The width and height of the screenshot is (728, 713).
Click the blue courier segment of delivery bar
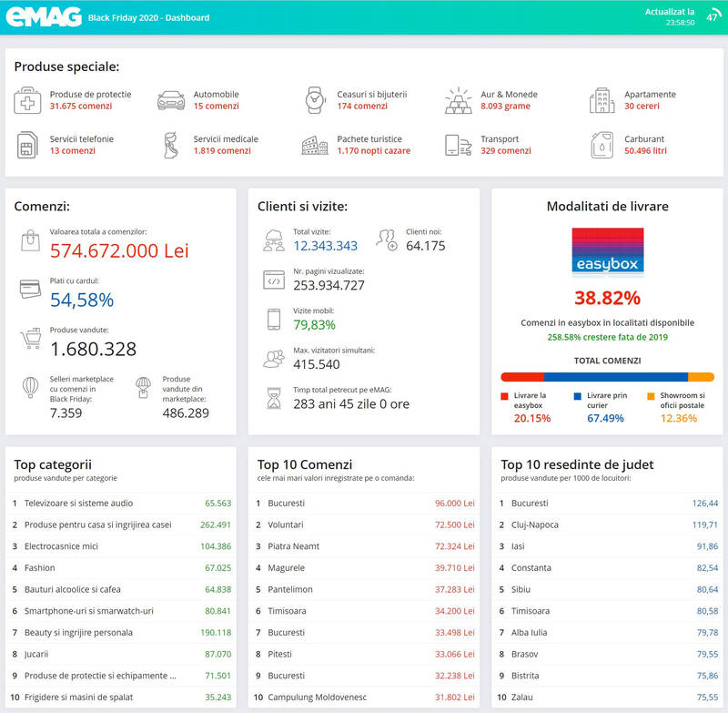(616, 377)
